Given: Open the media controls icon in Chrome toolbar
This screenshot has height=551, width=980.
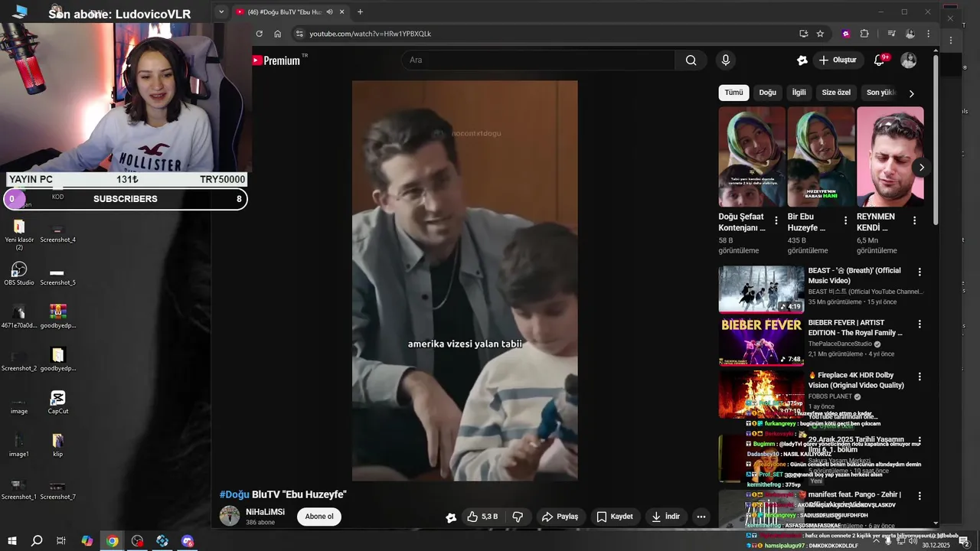Looking at the screenshot, I should pyautogui.click(x=891, y=34).
